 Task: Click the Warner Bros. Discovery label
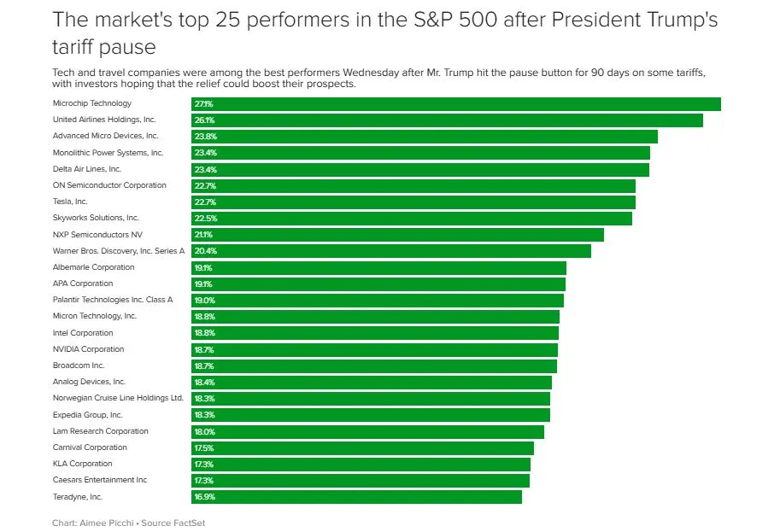click(119, 251)
